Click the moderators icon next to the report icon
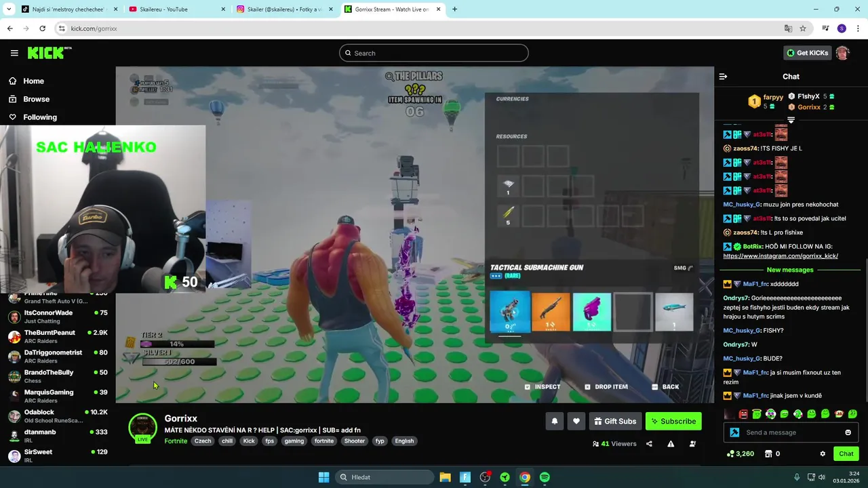This screenshot has height=488, width=868. (x=692, y=444)
